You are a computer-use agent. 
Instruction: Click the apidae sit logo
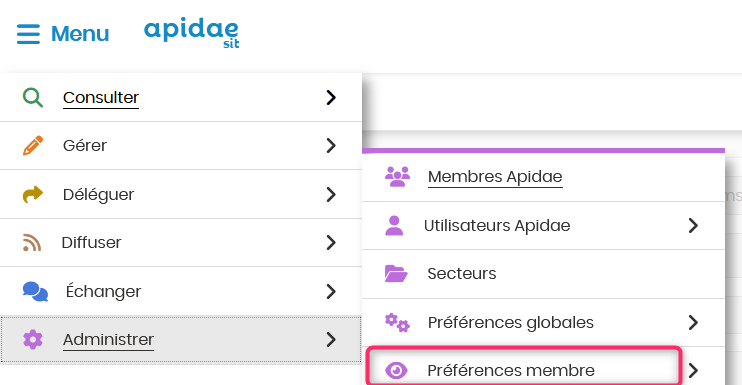(x=192, y=34)
